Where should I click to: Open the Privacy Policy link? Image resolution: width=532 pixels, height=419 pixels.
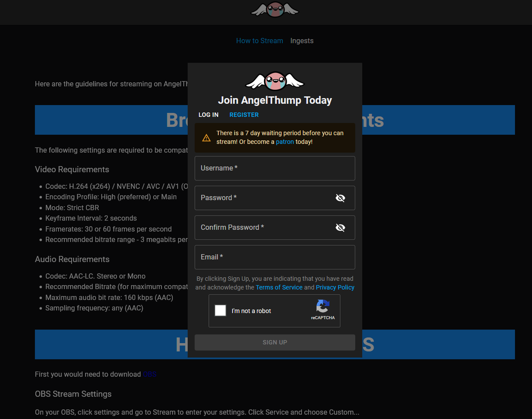335,287
